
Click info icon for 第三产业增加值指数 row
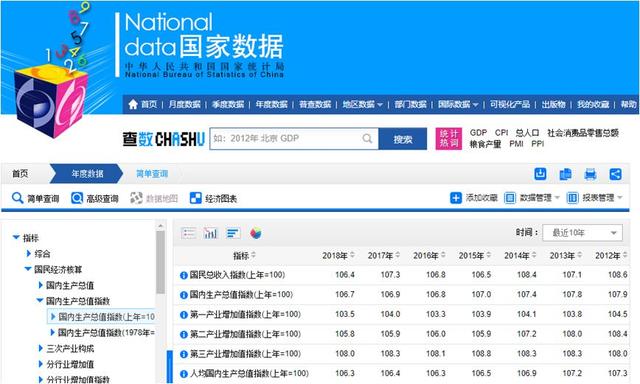click(x=184, y=354)
